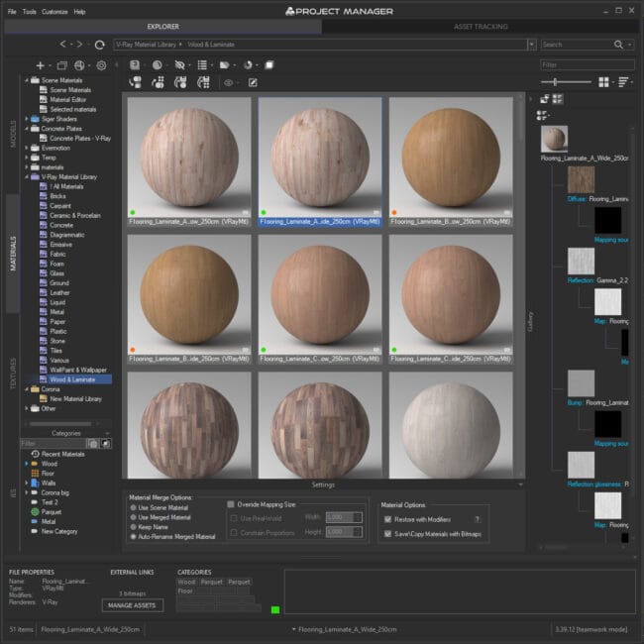
Task: Switch to the Models side tab
Action: [x=13, y=134]
